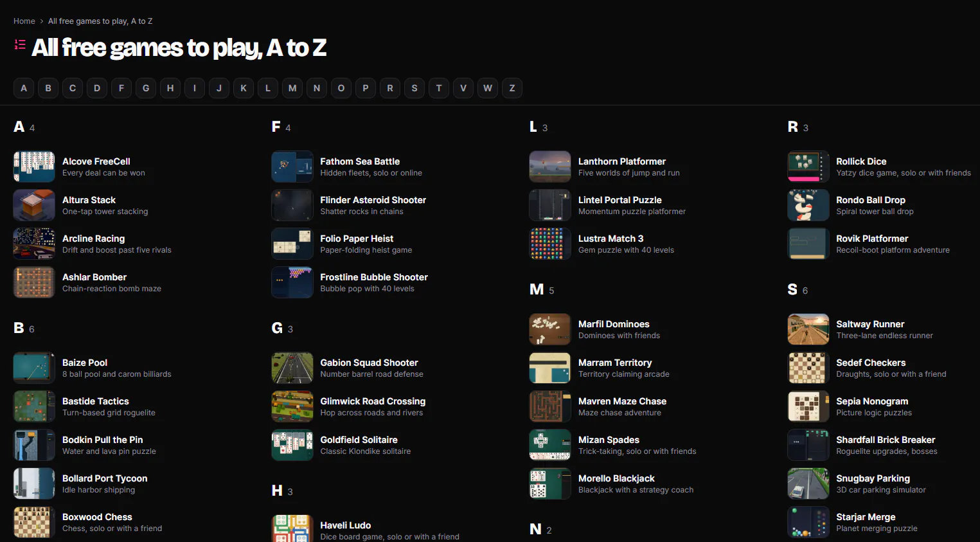Viewport: 980px width, 542px height.
Task: Click the Boxwood Chess board icon
Action: pyautogui.click(x=34, y=522)
